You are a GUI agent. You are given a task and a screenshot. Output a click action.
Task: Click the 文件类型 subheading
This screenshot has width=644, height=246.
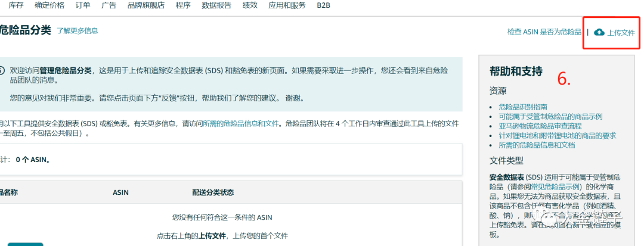pos(506,161)
